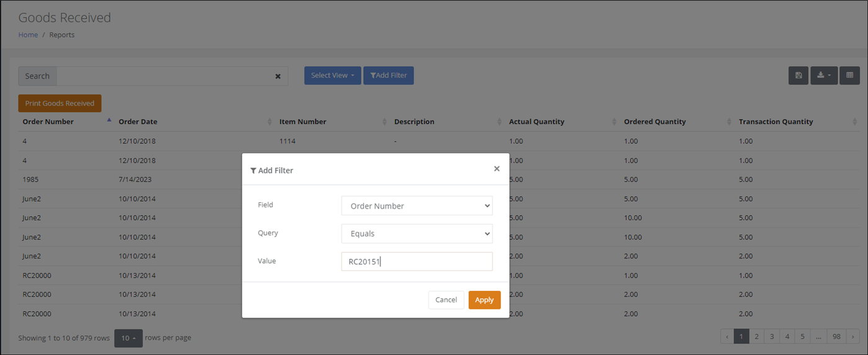This screenshot has width=868, height=355.
Task: Click the table grid columns icon button
Action: pos(849,76)
